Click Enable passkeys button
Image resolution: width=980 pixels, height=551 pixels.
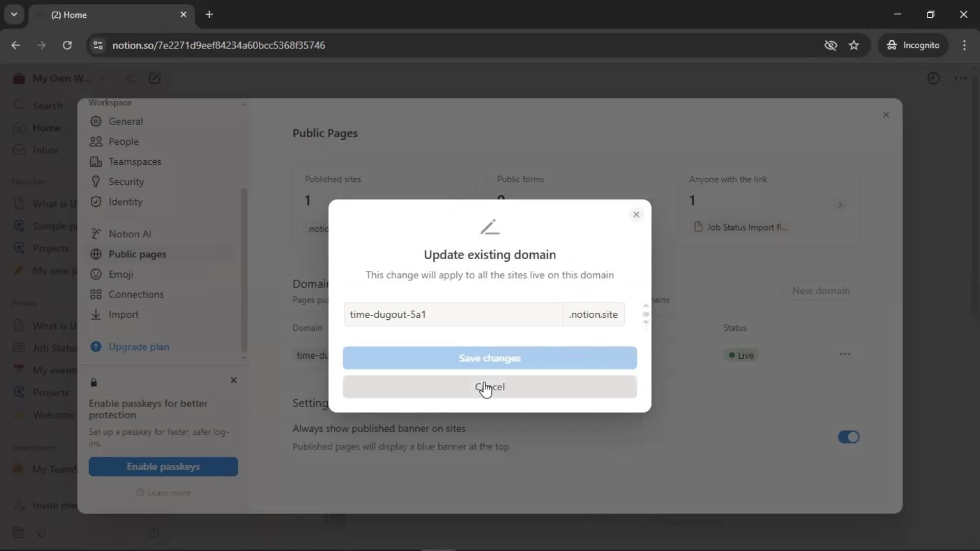pyautogui.click(x=163, y=466)
